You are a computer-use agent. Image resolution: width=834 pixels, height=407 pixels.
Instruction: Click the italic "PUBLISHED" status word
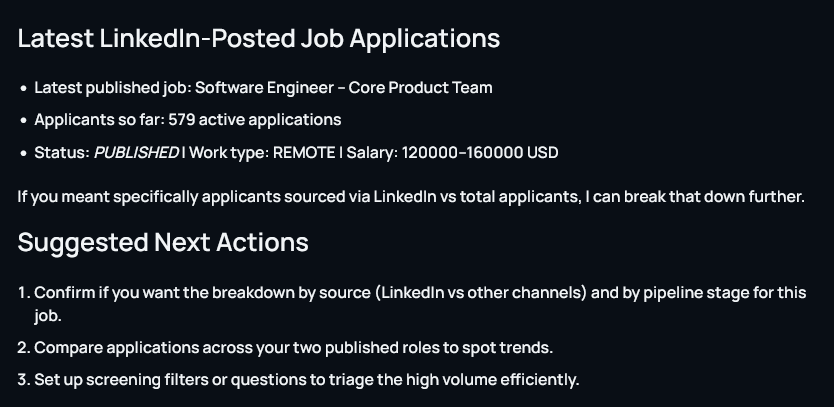coord(136,153)
